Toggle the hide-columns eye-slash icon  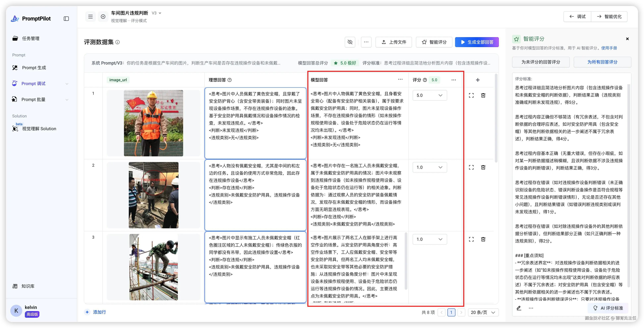tap(350, 42)
